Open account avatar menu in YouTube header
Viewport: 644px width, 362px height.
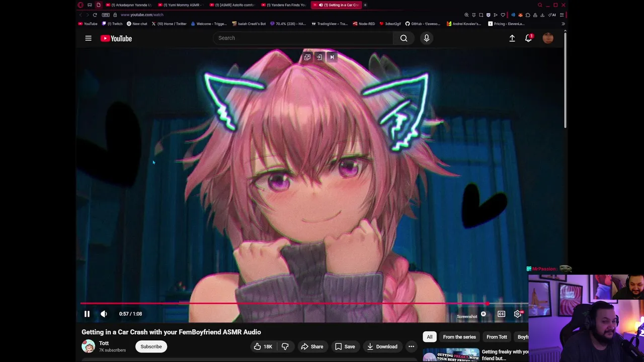coord(548,38)
